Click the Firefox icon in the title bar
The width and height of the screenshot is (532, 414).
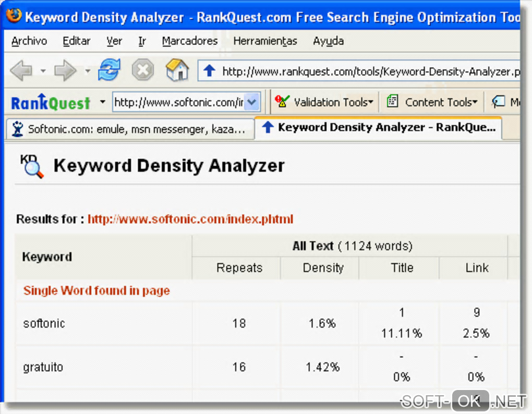coord(14,15)
